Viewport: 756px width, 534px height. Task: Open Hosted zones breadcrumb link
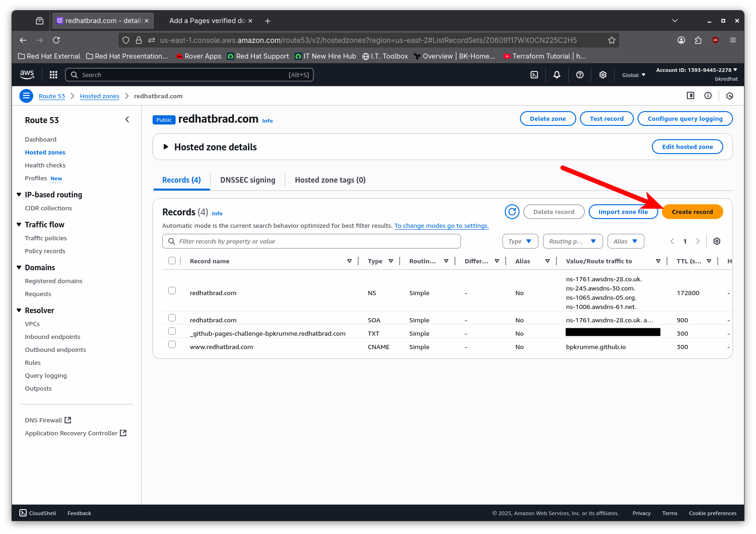click(100, 96)
